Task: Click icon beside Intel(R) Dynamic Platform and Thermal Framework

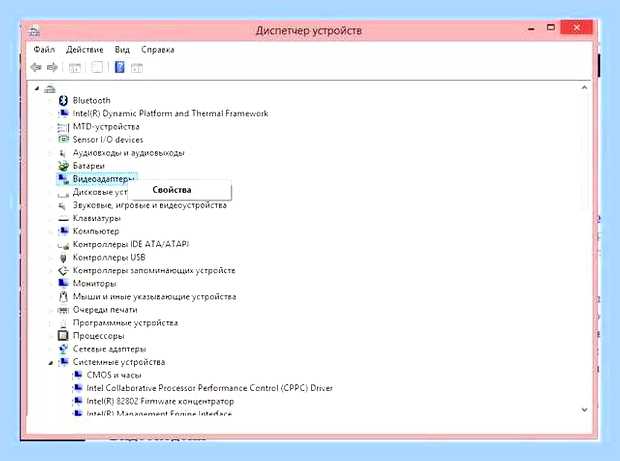Action: click(x=63, y=113)
